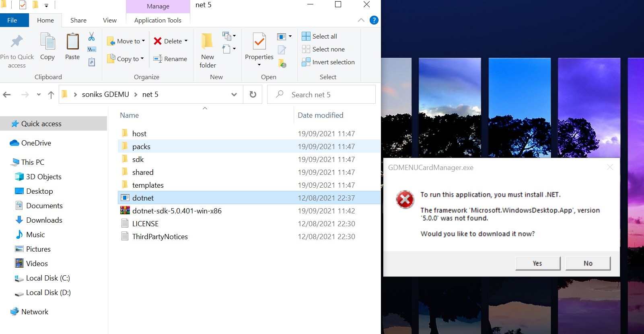Click the Cut scissors icon
The width and height of the screenshot is (644, 334).
(92, 37)
